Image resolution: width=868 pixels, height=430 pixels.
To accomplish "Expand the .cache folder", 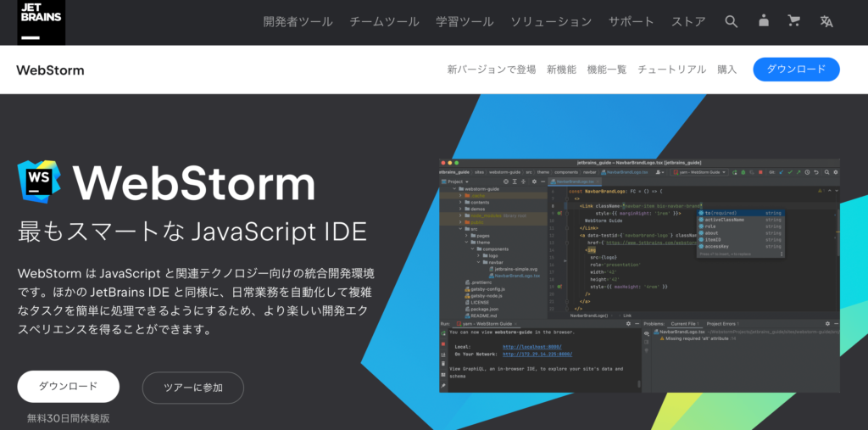I will [460, 196].
